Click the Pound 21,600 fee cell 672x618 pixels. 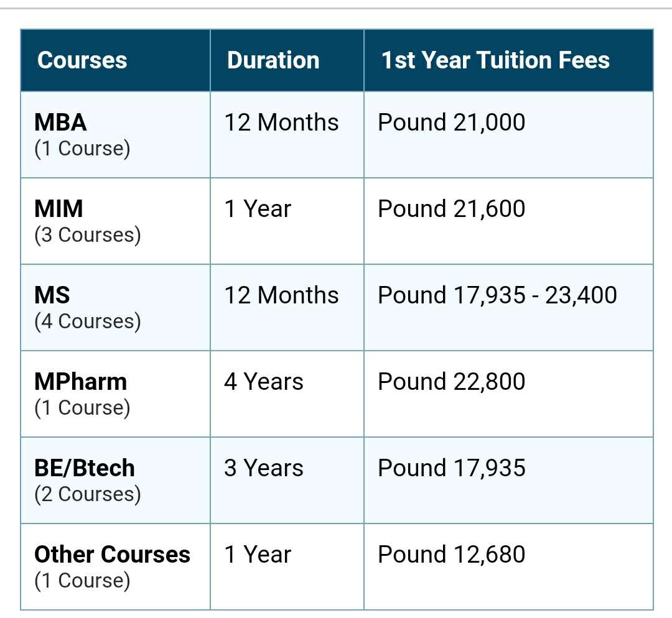pyautogui.click(x=451, y=209)
